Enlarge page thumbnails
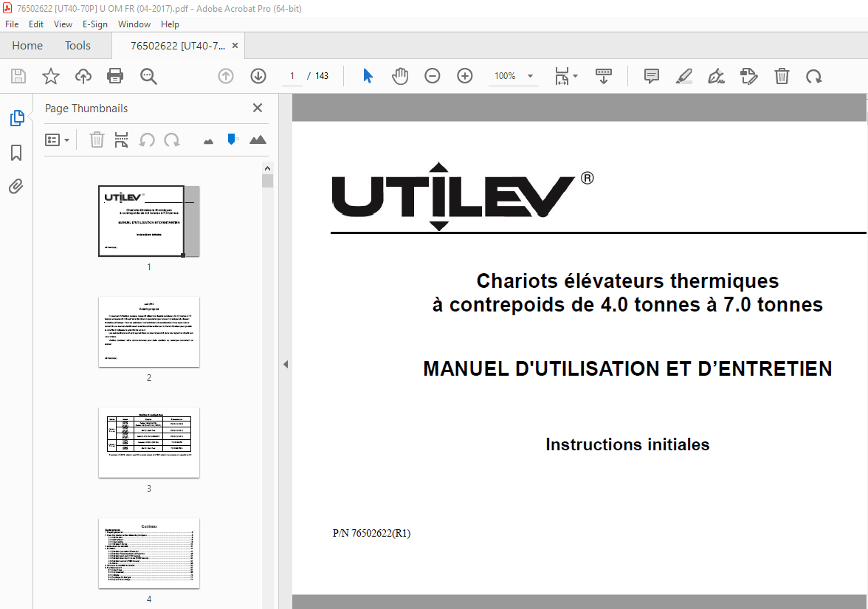 point(258,140)
